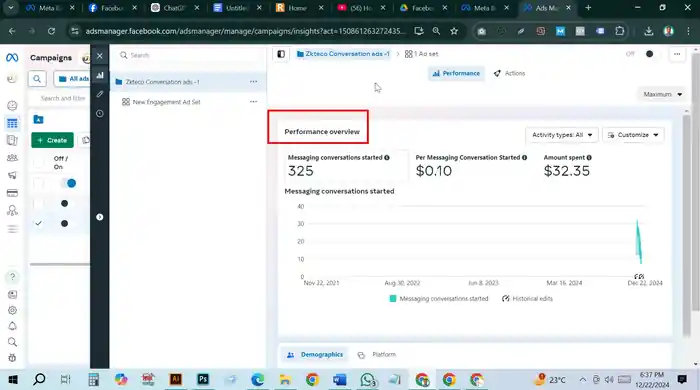Viewport: 700px width, 390px height.
Task: Toggle the first campaign's blue on switch
Action: click(68, 183)
